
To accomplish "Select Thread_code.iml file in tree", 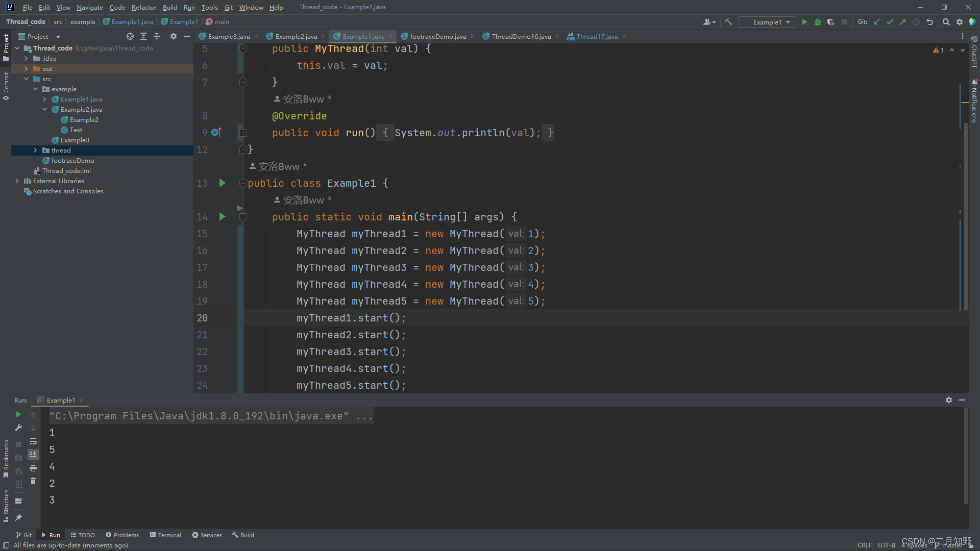I will (66, 170).
